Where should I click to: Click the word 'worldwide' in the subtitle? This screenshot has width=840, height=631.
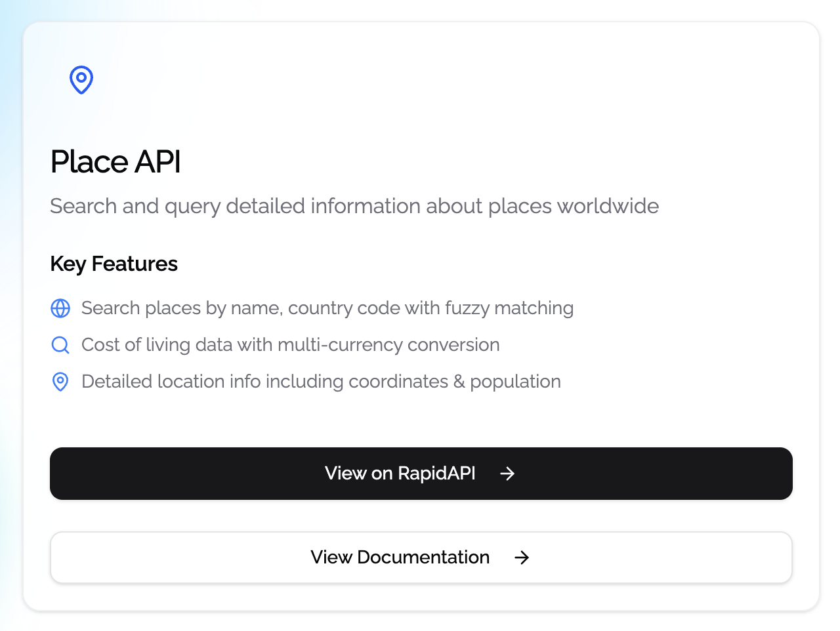(x=608, y=206)
